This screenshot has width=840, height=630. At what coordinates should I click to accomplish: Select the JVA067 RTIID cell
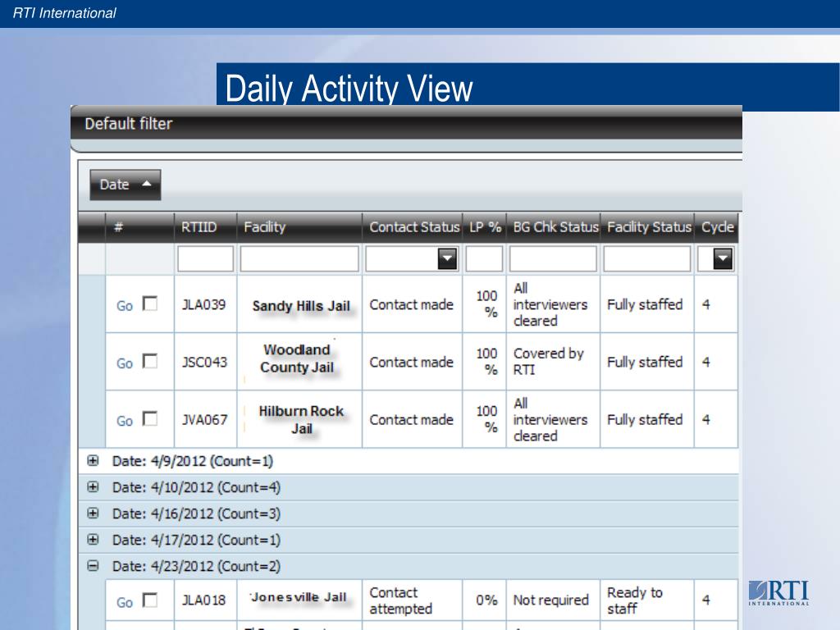coord(204,419)
